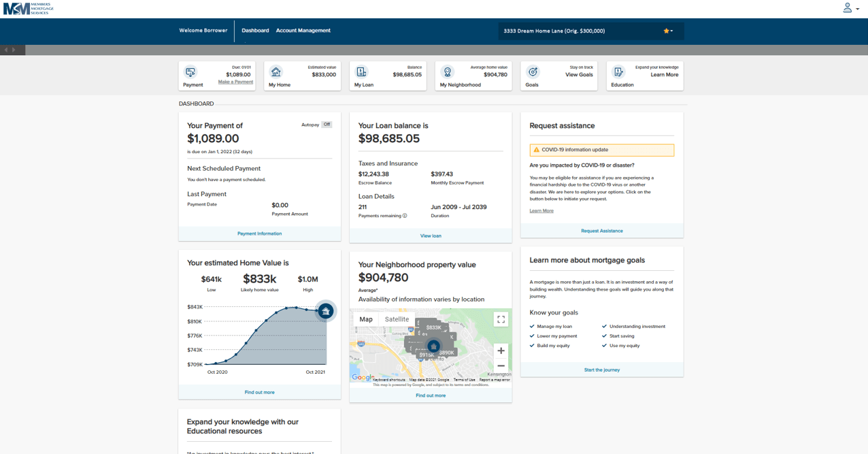The height and width of the screenshot is (454, 868).
Task: Open the My Loan summary card
Action: coord(388,76)
